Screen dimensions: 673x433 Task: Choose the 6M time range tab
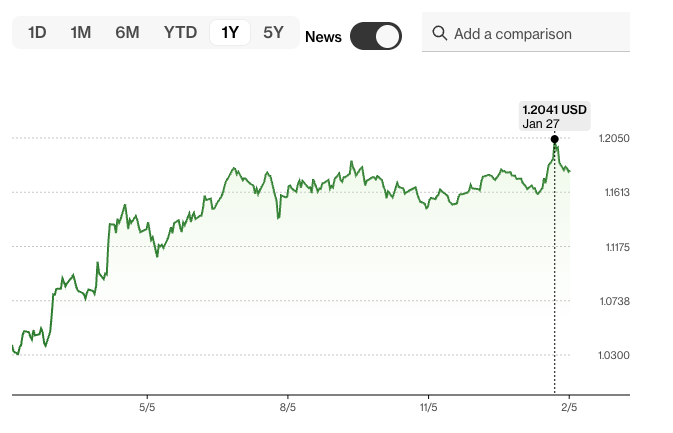(127, 32)
